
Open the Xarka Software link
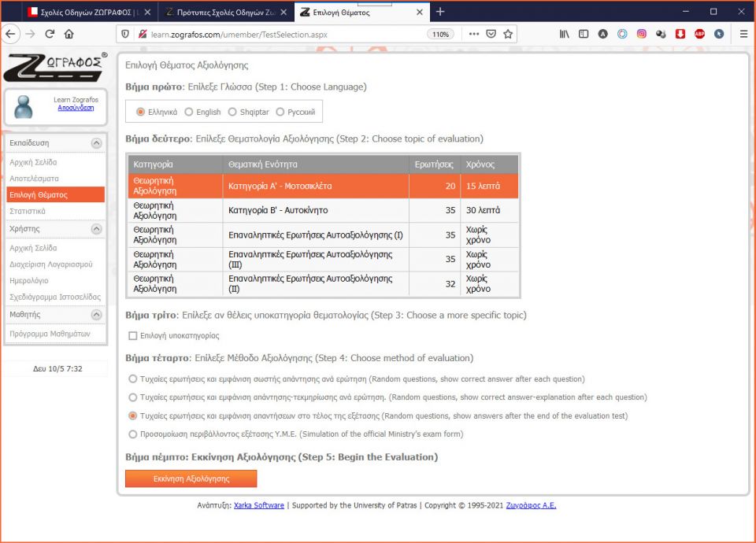(258, 505)
